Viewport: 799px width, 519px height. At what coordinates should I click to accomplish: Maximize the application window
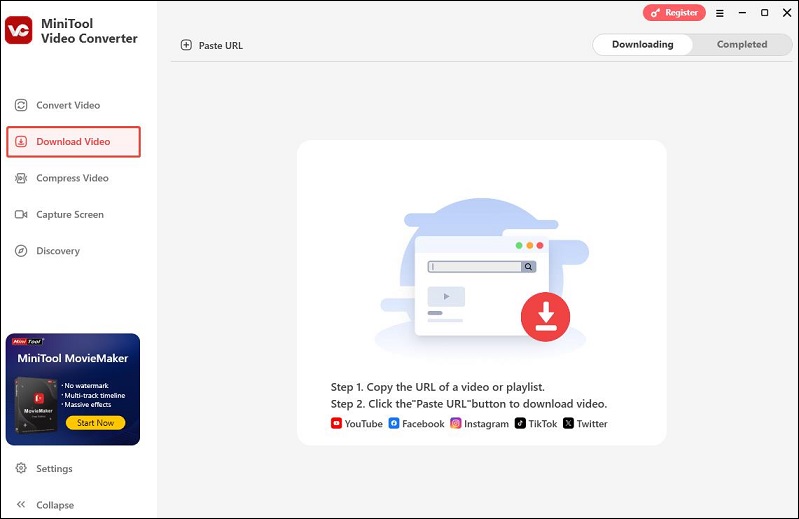coord(764,13)
